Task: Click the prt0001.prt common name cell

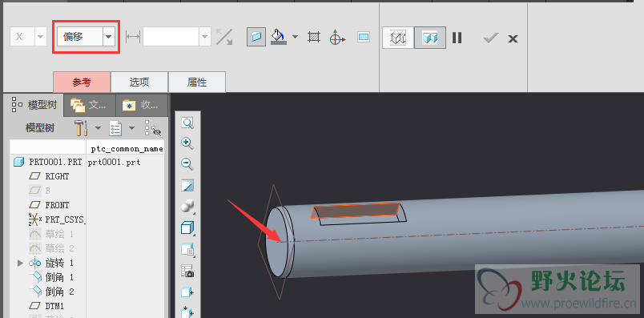Action: [x=114, y=163]
